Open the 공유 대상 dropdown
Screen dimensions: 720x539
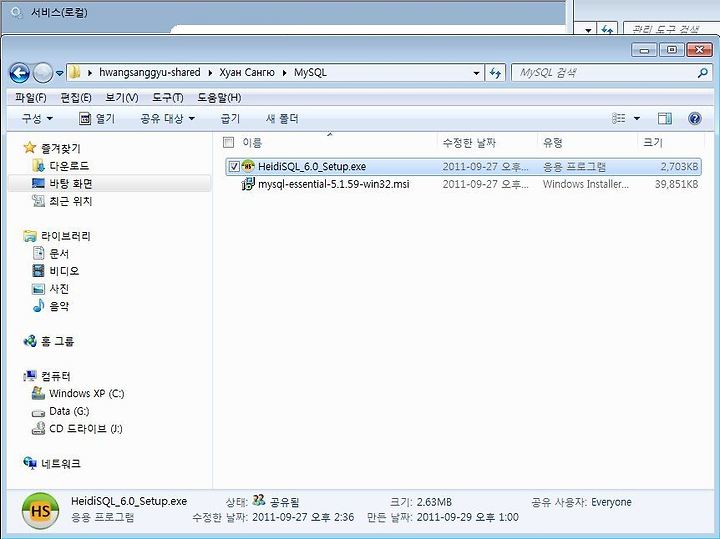[167, 118]
